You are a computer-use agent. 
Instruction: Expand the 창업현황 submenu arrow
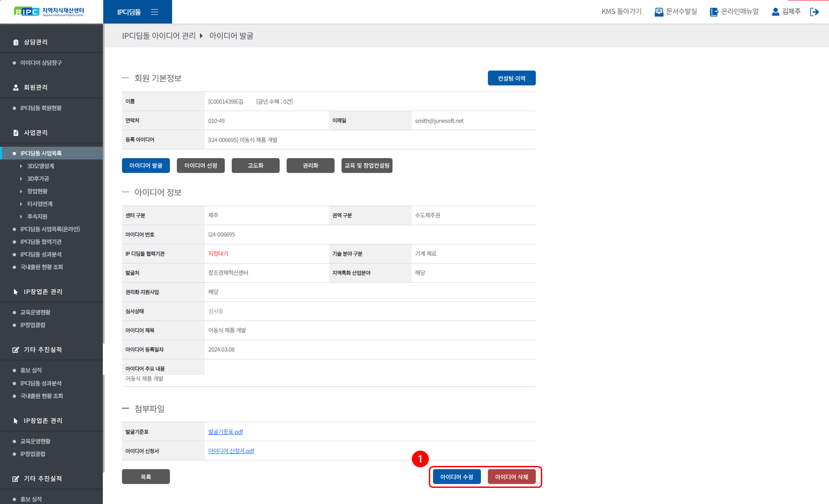pyautogui.click(x=21, y=191)
